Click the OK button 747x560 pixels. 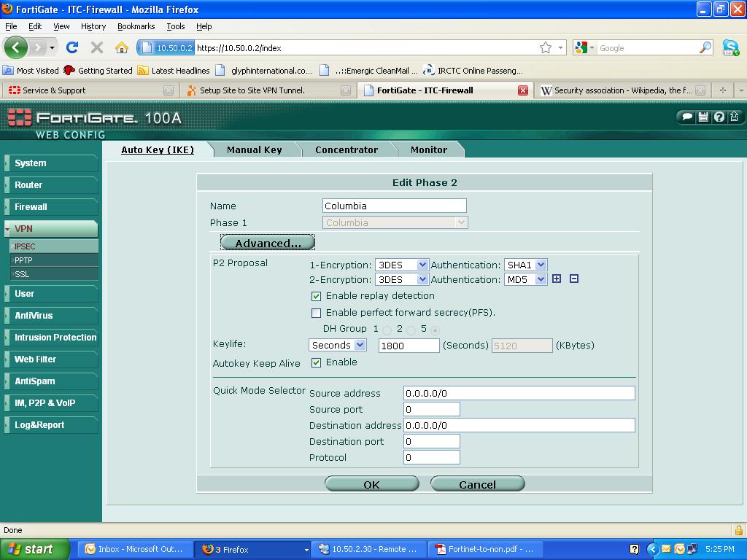click(x=371, y=484)
